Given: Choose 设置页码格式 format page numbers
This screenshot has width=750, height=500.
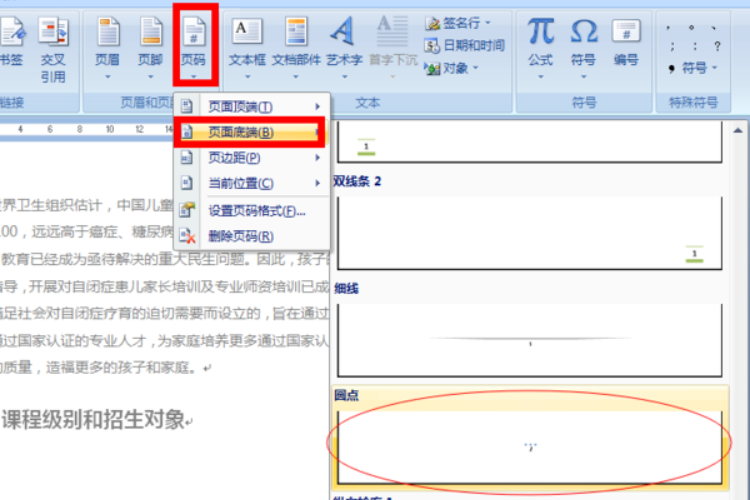Looking at the screenshot, I should pyautogui.click(x=251, y=211).
